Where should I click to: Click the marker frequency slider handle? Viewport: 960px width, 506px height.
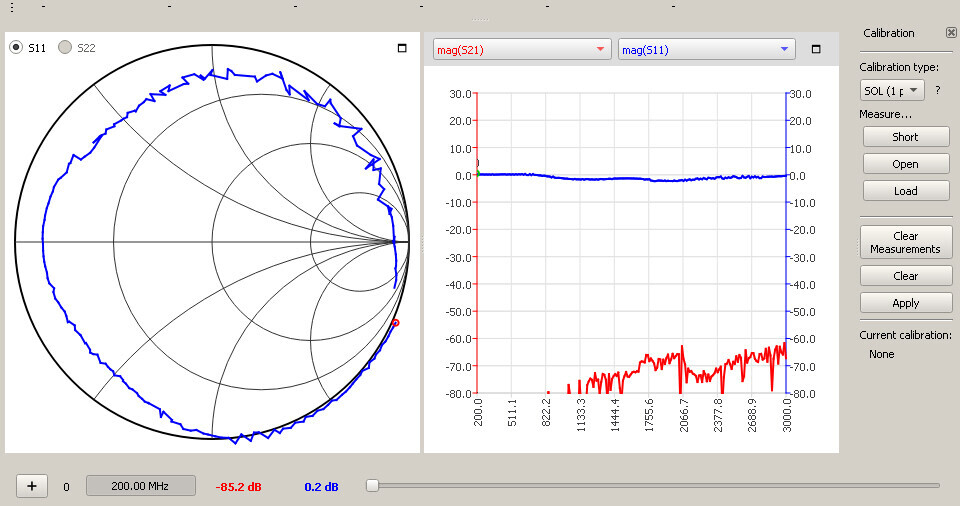pos(372,486)
